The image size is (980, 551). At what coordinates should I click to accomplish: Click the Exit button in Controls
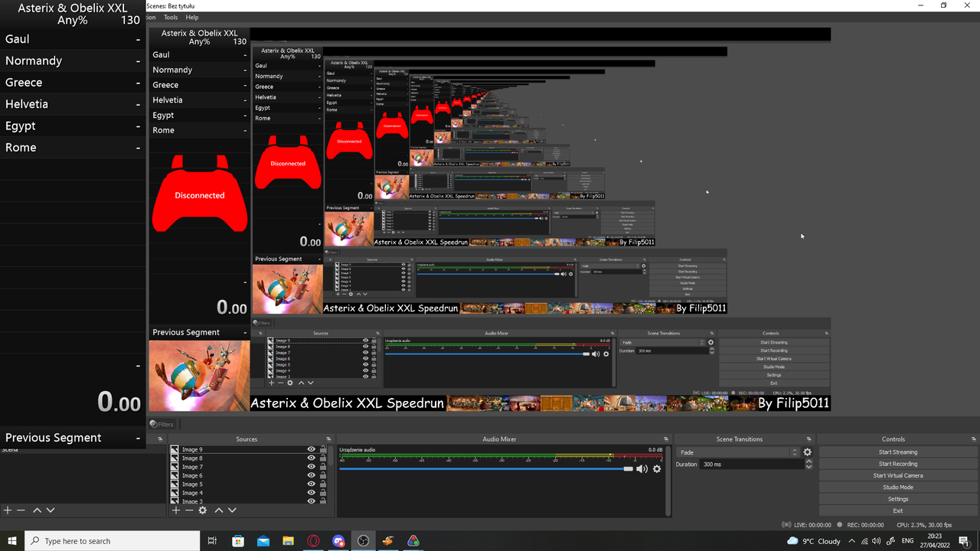pyautogui.click(x=898, y=510)
